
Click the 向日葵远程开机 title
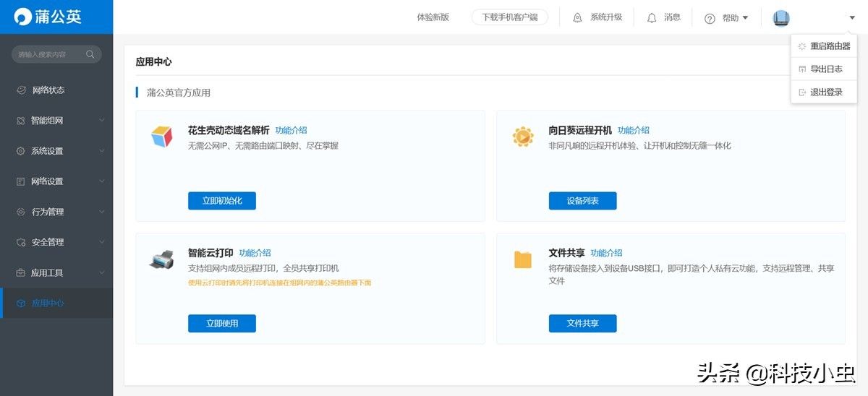580,131
